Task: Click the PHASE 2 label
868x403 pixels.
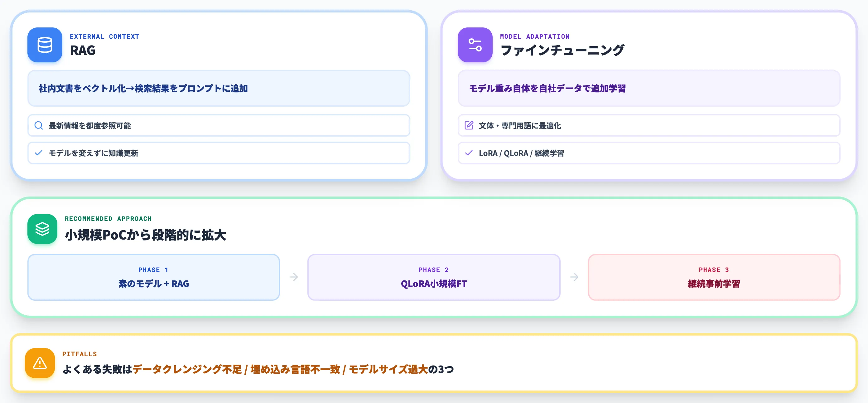Action: pyautogui.click(x=434, y=270)
